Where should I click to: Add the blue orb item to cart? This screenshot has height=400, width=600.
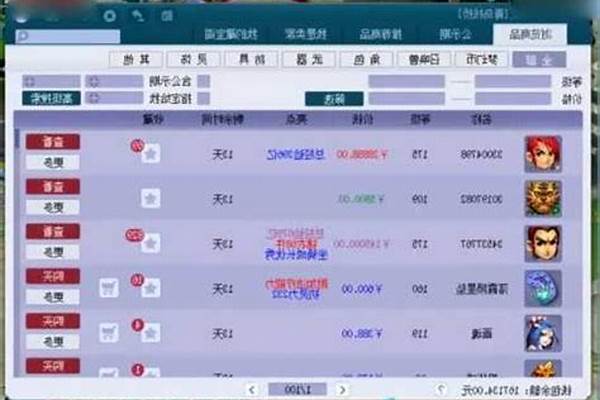109,288
